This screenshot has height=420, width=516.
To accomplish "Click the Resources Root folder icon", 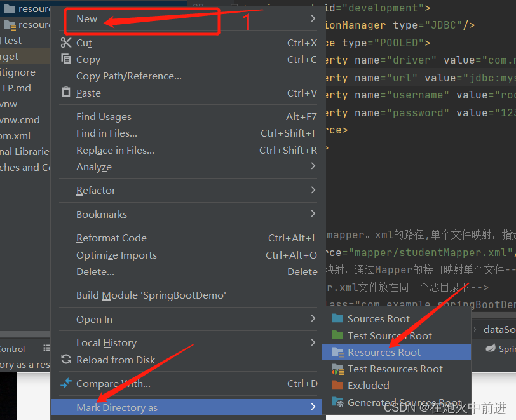I will (x=337, y=352).
